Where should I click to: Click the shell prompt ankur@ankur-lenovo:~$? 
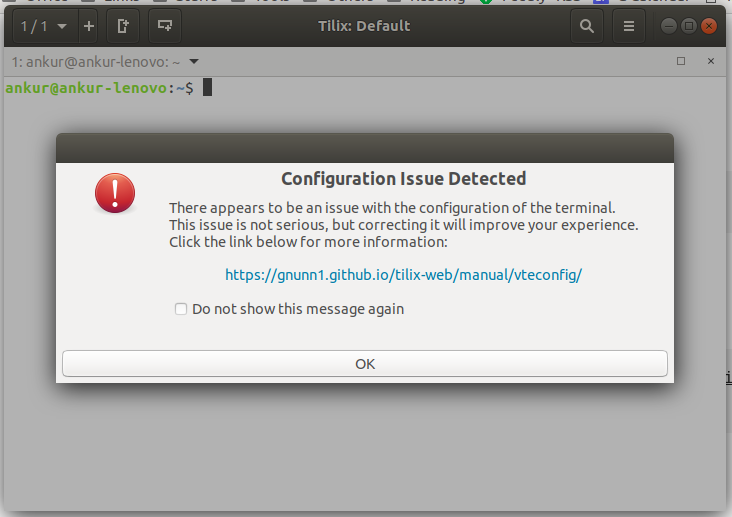99,88
